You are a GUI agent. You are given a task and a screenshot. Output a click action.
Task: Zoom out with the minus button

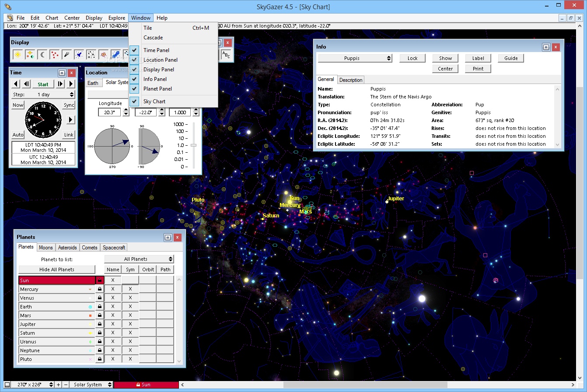tap(66, 385)
